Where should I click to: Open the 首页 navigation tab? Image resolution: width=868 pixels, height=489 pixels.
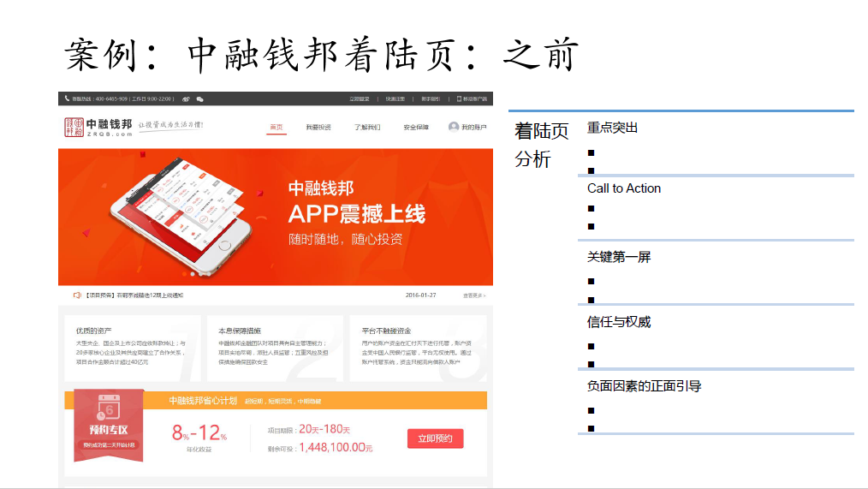(276, 127)
